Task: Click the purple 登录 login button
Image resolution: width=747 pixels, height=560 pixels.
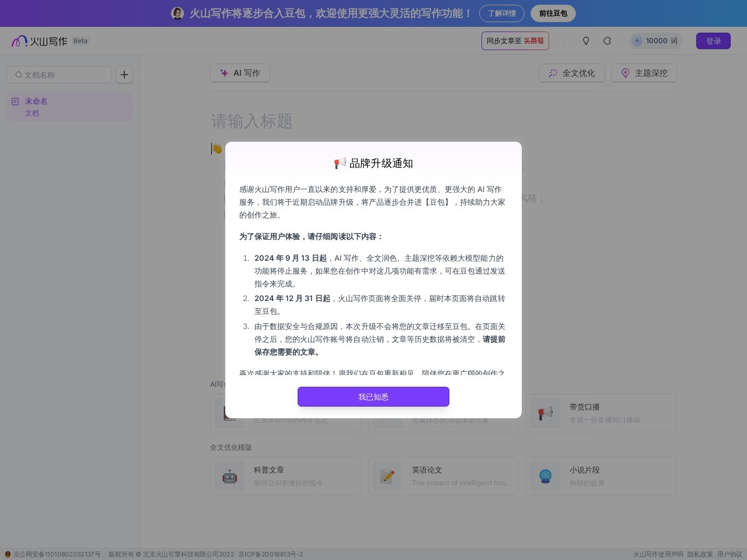Action: [x=713, y=41]
